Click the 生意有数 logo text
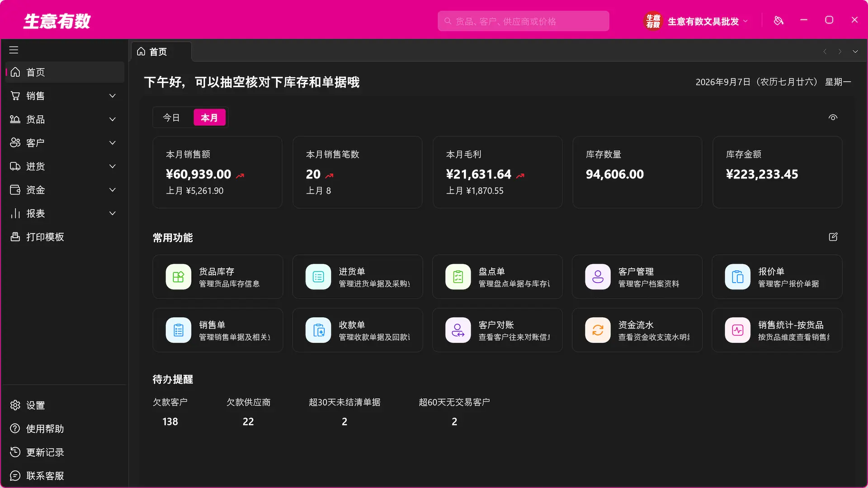This screenshot has width=868, height=488. 57,21
